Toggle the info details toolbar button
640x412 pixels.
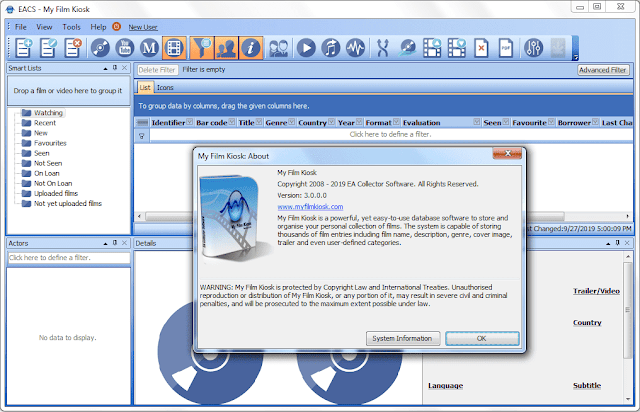click(x=251, y=48)
